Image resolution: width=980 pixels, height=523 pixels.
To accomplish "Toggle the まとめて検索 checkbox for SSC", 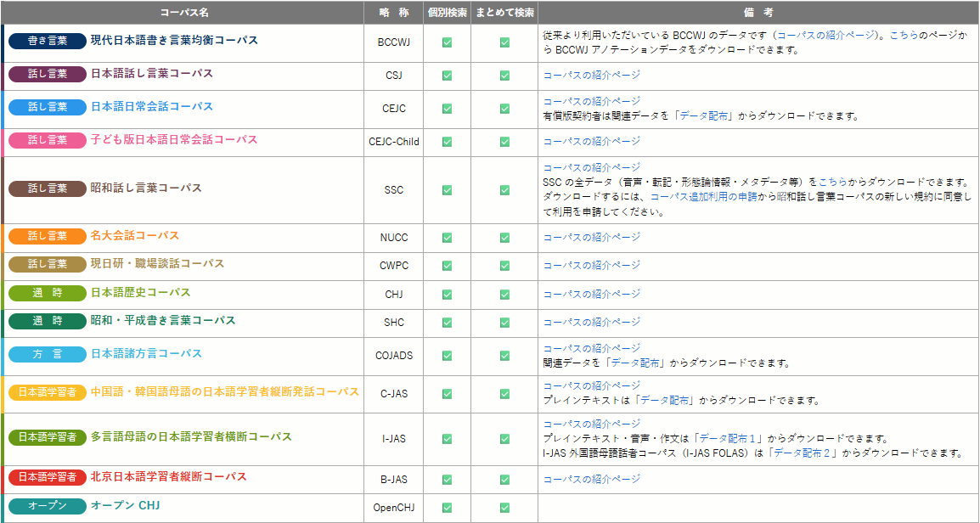I will 504,190.
